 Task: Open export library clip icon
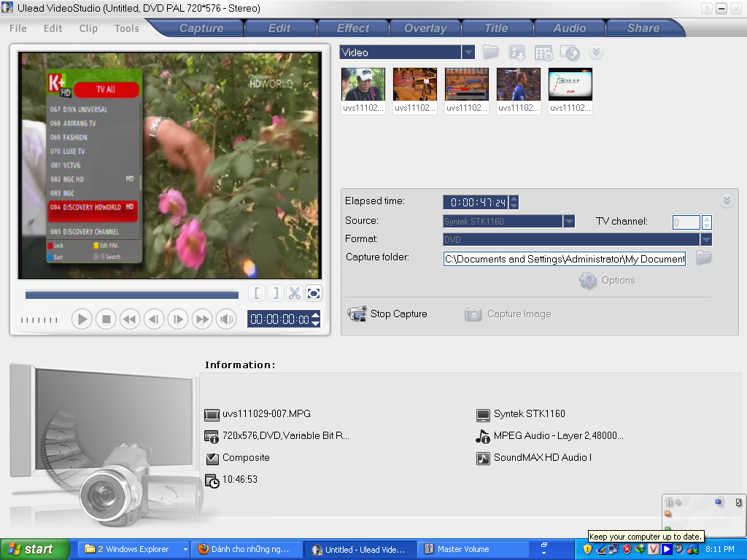point(570,52)
